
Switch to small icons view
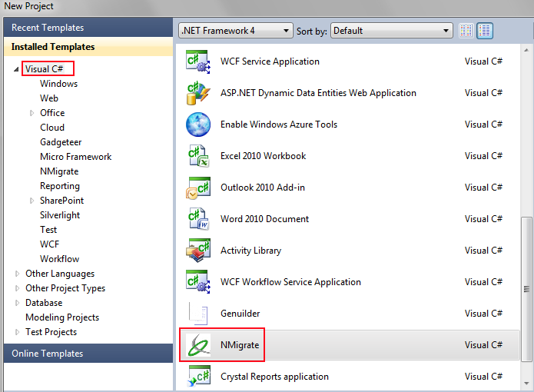pos(466,31)
